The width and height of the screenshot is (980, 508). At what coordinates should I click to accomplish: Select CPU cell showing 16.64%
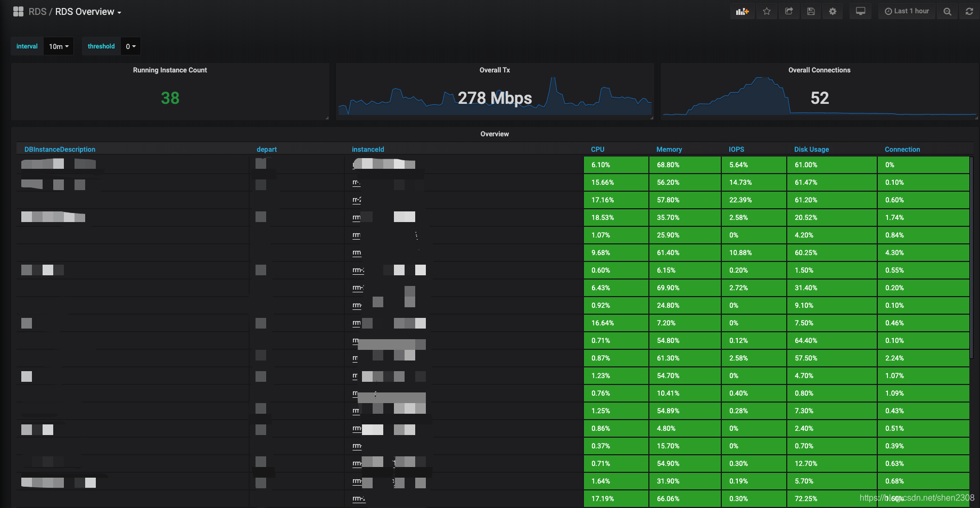tap(616, 323)
